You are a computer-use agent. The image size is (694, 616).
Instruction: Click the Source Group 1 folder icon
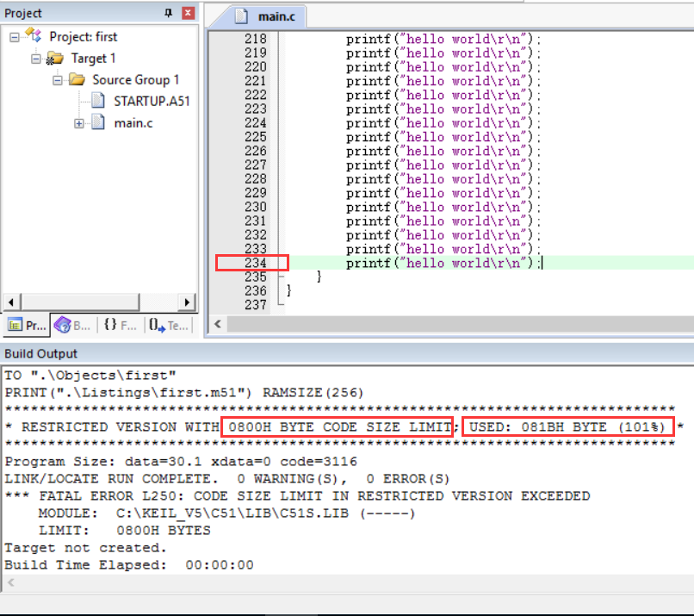(77, 80)
